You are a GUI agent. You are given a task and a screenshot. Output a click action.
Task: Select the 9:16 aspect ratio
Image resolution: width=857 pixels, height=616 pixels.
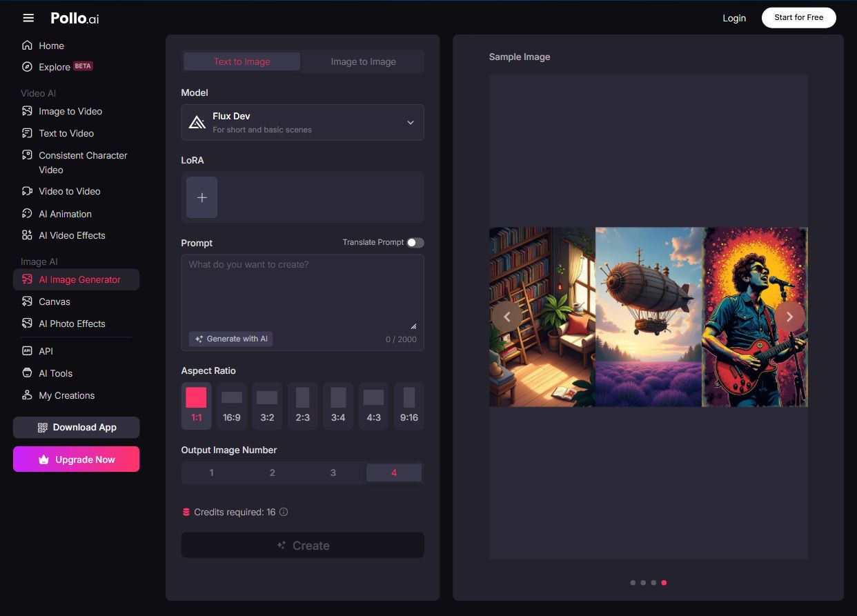coord(409,406)
